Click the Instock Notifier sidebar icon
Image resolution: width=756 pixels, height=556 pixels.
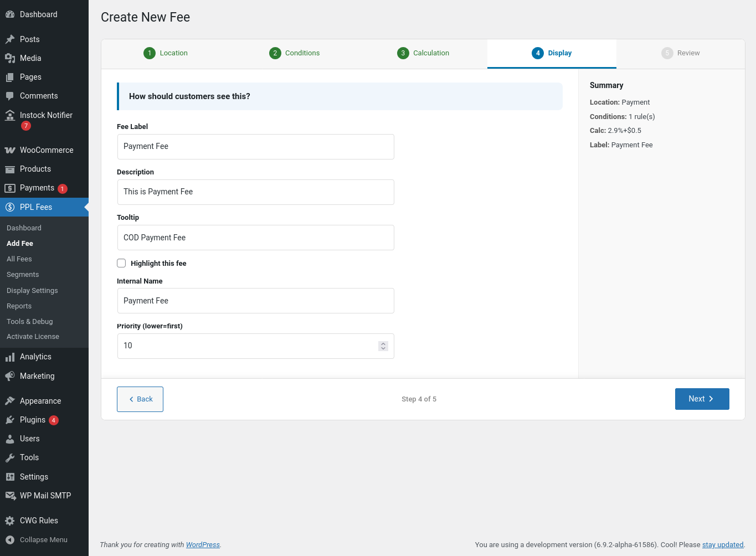[x=10, y=115]
